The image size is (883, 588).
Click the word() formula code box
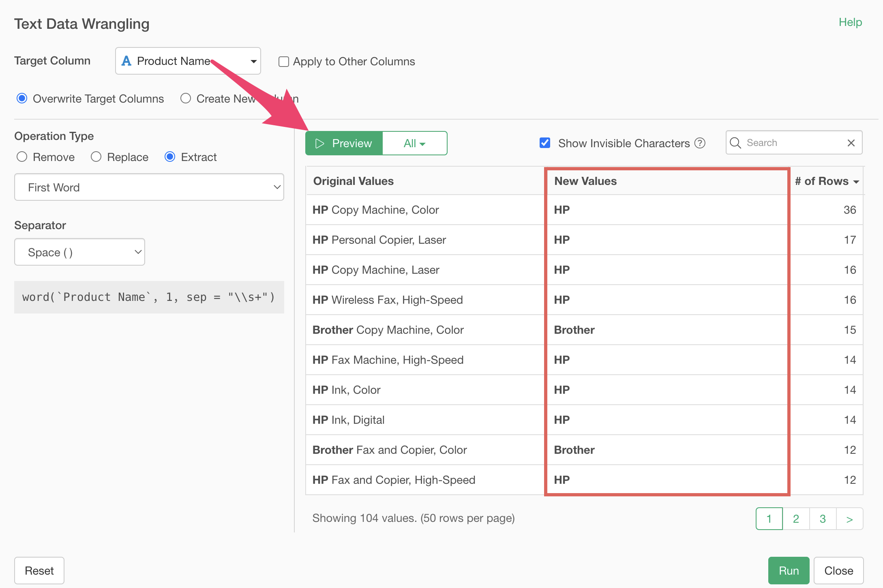[x=149, y=297]
